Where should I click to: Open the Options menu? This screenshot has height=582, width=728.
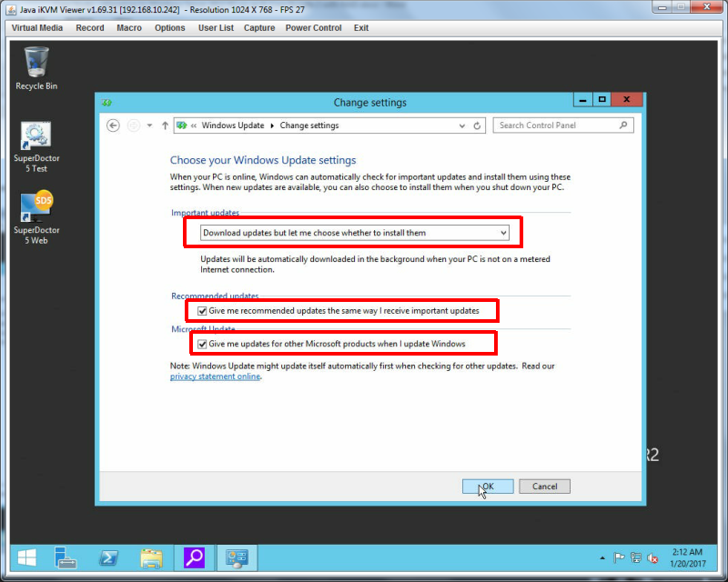tap(170, 28)
